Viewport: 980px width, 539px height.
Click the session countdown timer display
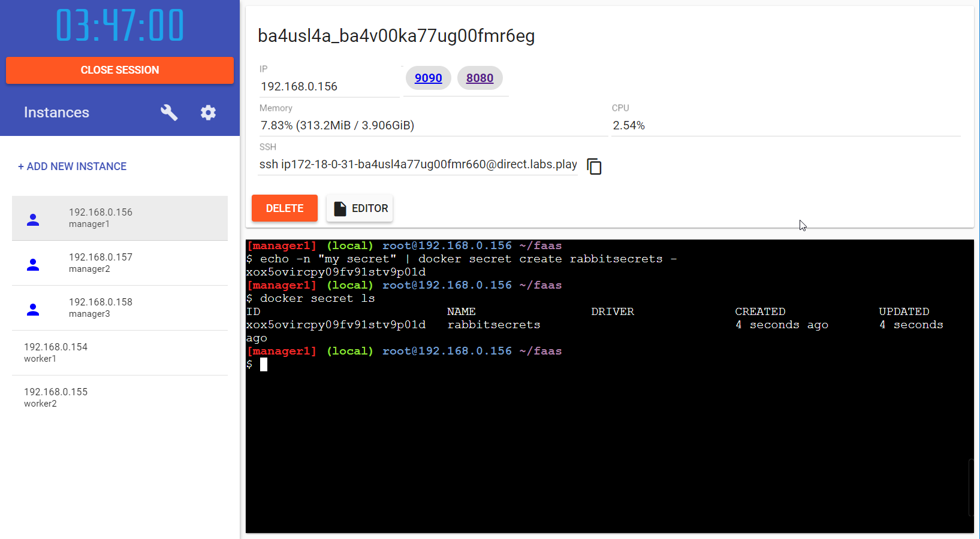pyautogui.click(x=120, y=25)
